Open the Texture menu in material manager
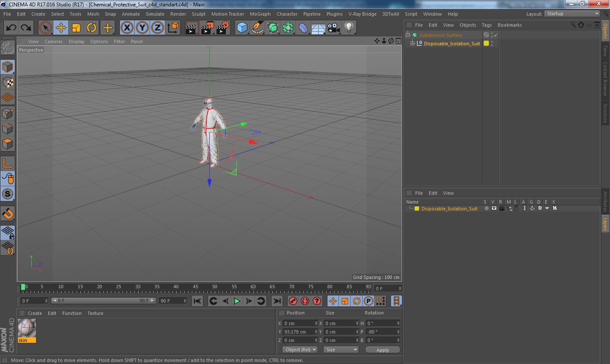Image resolution: width=610 pixels, height=364 pixels. (95, 313)
